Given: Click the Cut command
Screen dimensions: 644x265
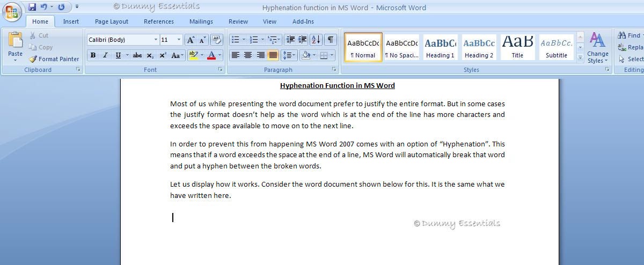Looking at the screenshot, I should coord(39,35).
